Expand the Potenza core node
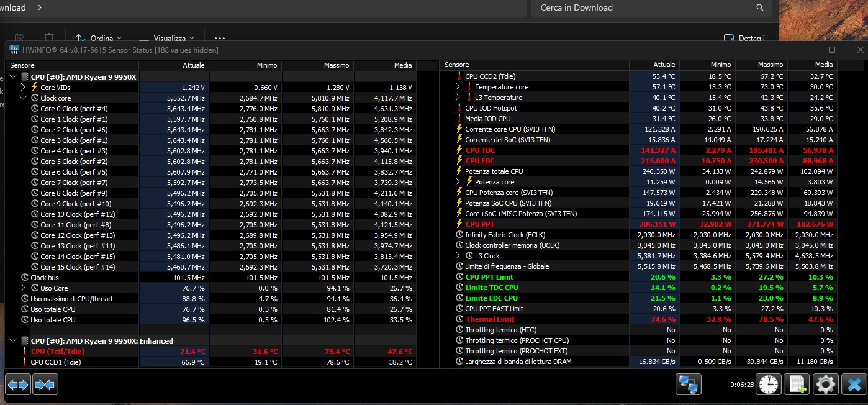 (459, 182)
